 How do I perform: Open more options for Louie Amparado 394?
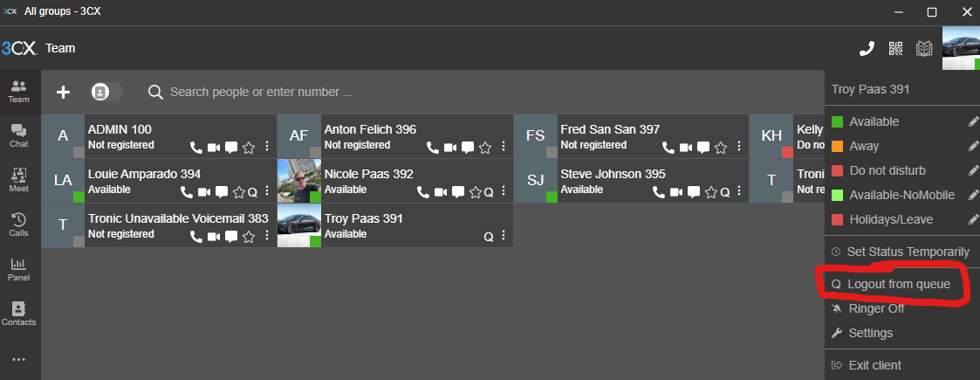[x=266, y=191]
